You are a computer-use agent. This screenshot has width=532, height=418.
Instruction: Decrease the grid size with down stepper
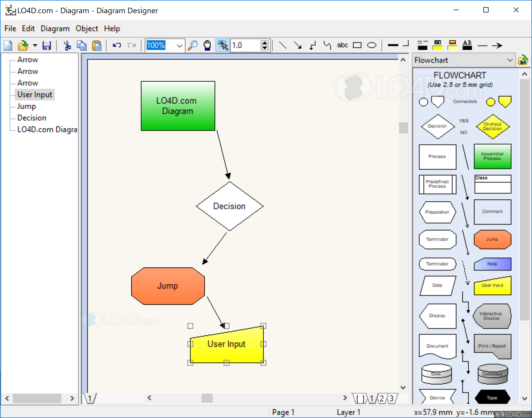tap(265, 48)
